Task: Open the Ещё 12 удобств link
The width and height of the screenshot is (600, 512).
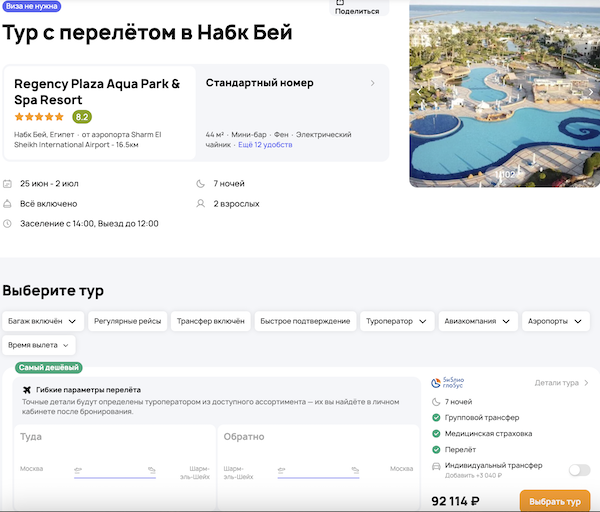Action: tap(264, 145)
